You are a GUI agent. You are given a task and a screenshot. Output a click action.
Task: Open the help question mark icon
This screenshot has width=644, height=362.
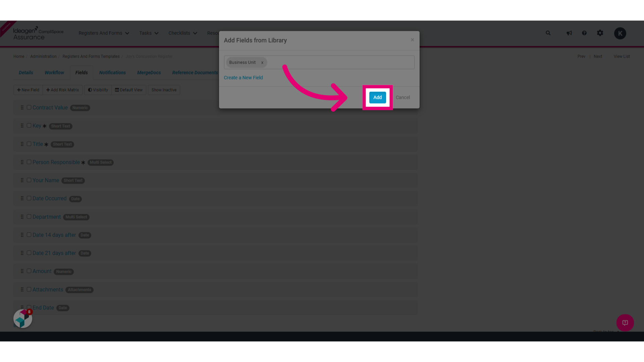584,33
